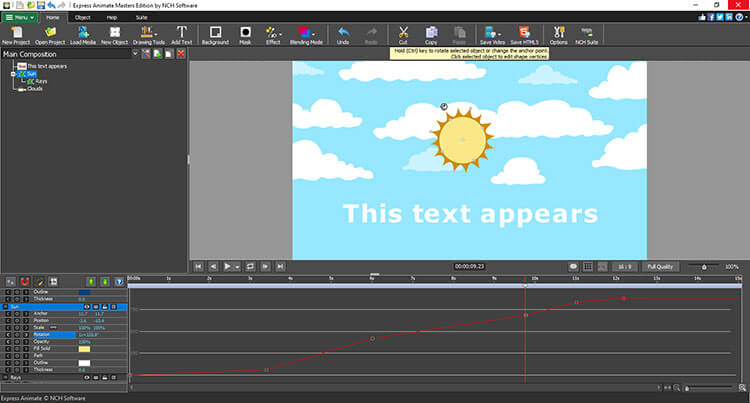
Task: Toggle the grid overlay button
Action: (588, 267)
